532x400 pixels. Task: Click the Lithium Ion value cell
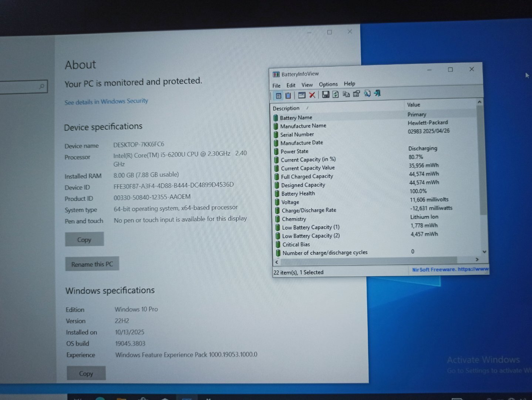pos(424,217)
